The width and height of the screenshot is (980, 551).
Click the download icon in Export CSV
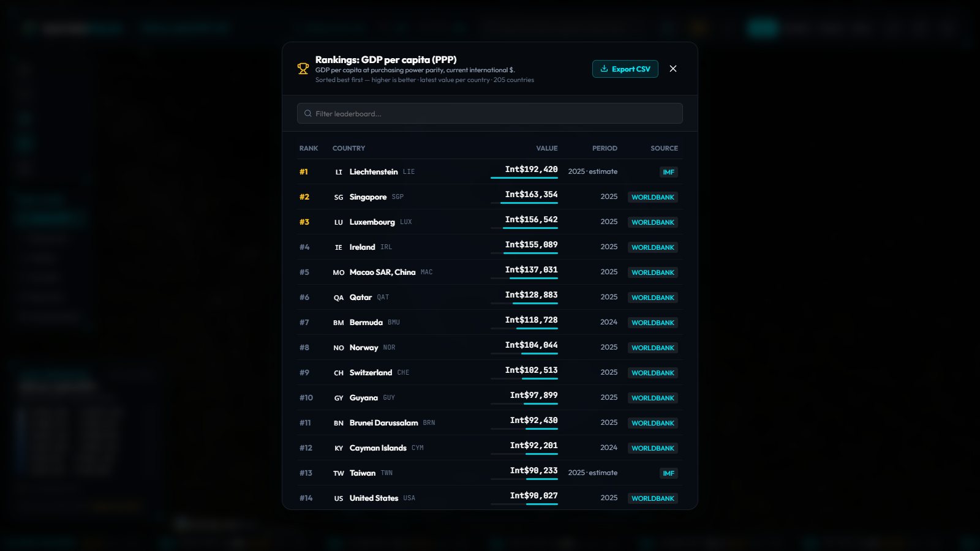point(604,69)
